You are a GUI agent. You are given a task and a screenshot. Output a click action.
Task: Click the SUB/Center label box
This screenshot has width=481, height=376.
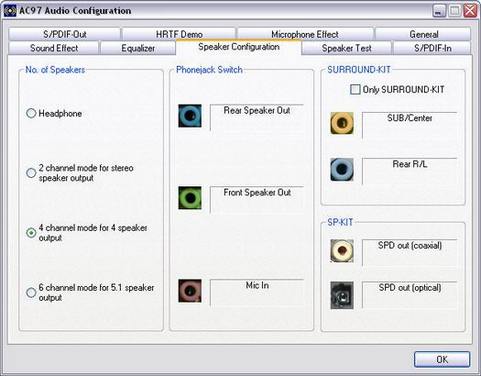(409, 125)
